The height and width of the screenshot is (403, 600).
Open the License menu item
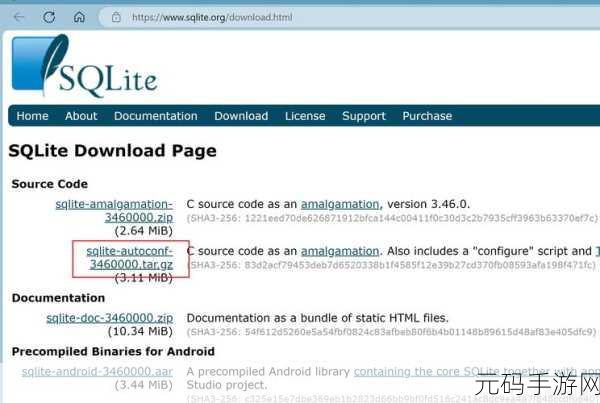(x=305, y=116)
